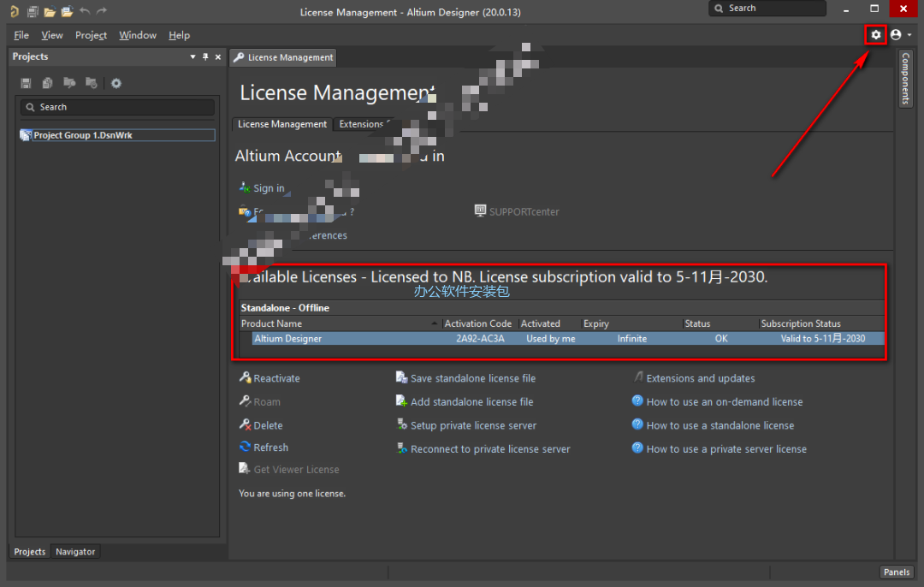Viewport: 924px width, 587px height.
Task: Open the Preferences gear in the top-right corner
Action: coord(875,35)
